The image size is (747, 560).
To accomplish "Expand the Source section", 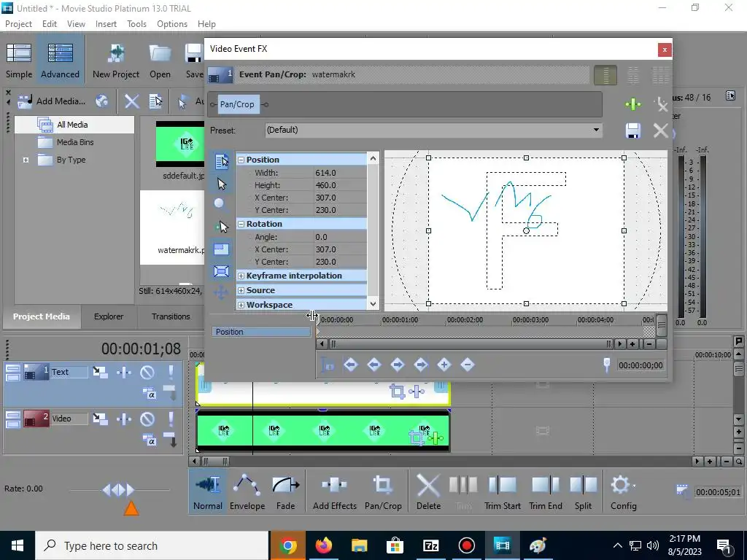I will (x=241, y=290).
